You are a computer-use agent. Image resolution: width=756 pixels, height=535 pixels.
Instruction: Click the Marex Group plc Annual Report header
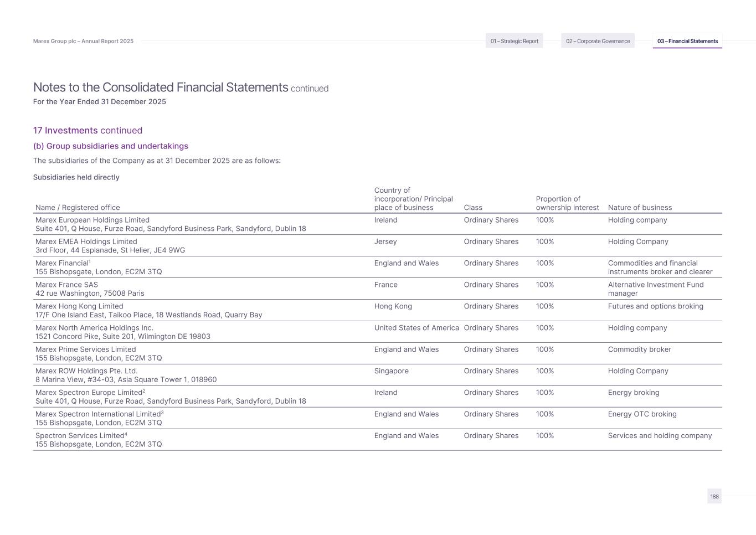tap(83, 41)
